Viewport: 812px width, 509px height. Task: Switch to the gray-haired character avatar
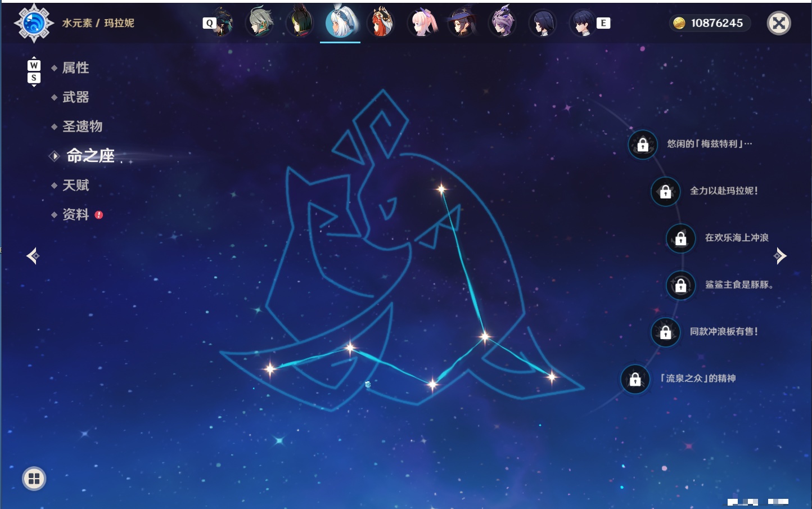pyautogui.click(x=259, y=22)
